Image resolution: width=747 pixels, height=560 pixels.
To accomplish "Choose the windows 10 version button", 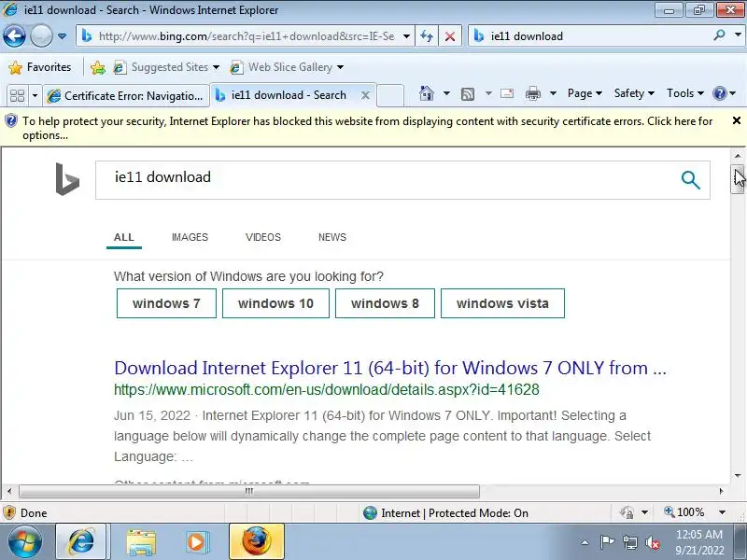I will [x=275, y=303].
